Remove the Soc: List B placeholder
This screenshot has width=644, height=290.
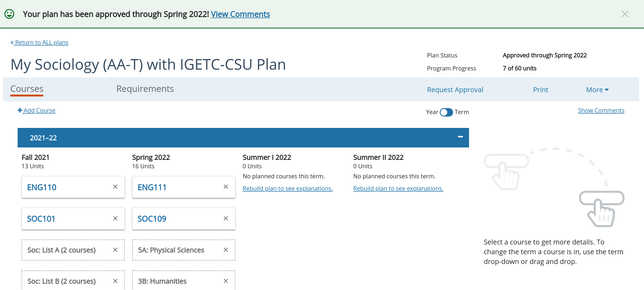[x=115, y=281]
